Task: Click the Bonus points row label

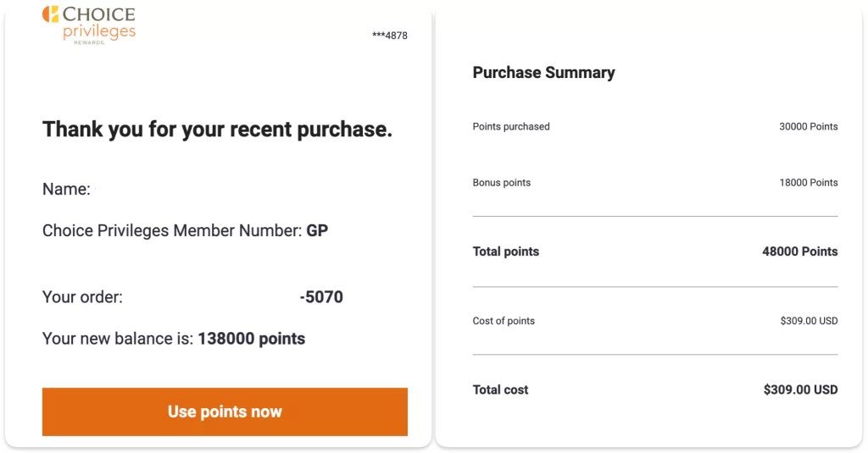Action: 502,183
